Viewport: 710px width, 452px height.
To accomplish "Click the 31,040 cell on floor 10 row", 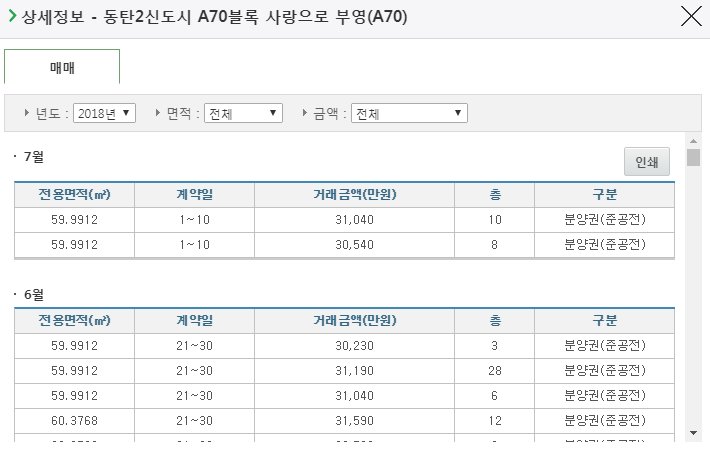I will [355, 220].
